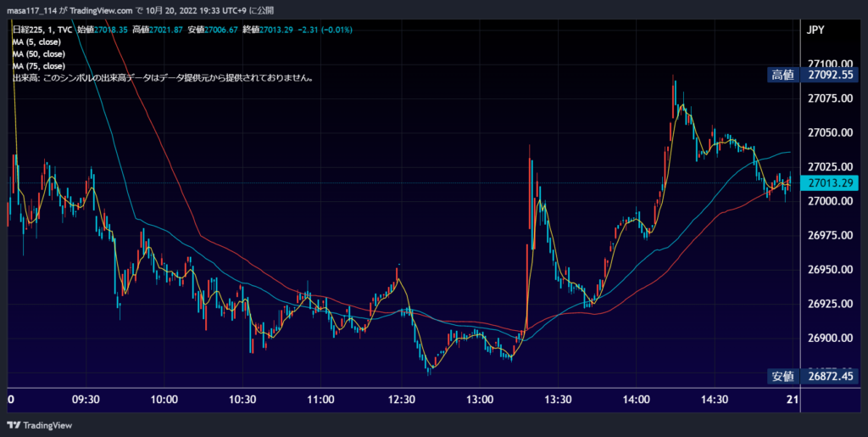Viewport: 868px width, 437px height.
Task: Click the 26900.00 price axis tick
Action: [x=831, y=339]
